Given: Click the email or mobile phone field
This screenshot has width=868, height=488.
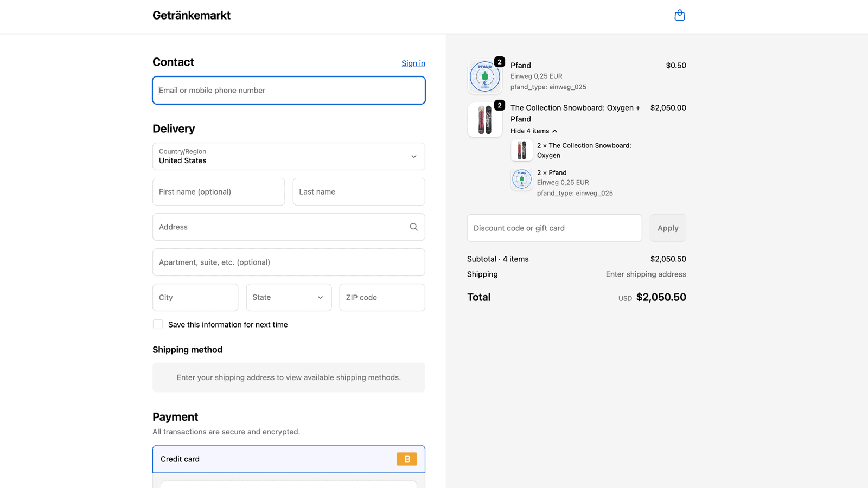Looking at the screenshot, I should (288, 90).
